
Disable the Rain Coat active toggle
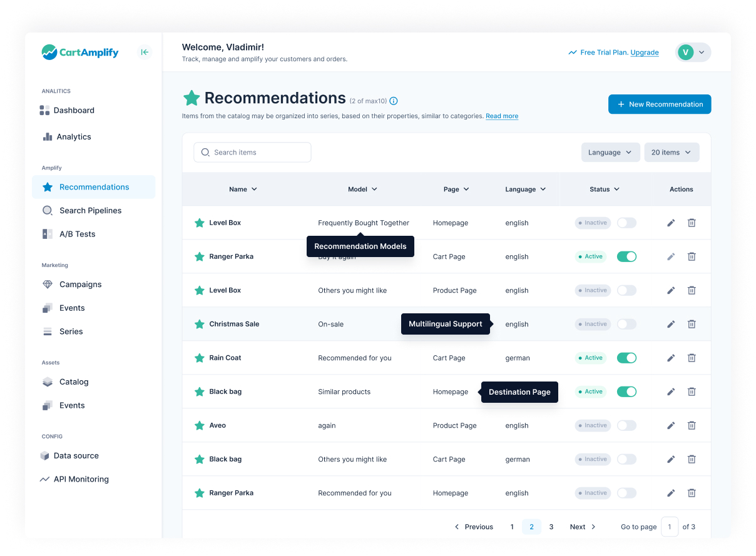[626, 358]
